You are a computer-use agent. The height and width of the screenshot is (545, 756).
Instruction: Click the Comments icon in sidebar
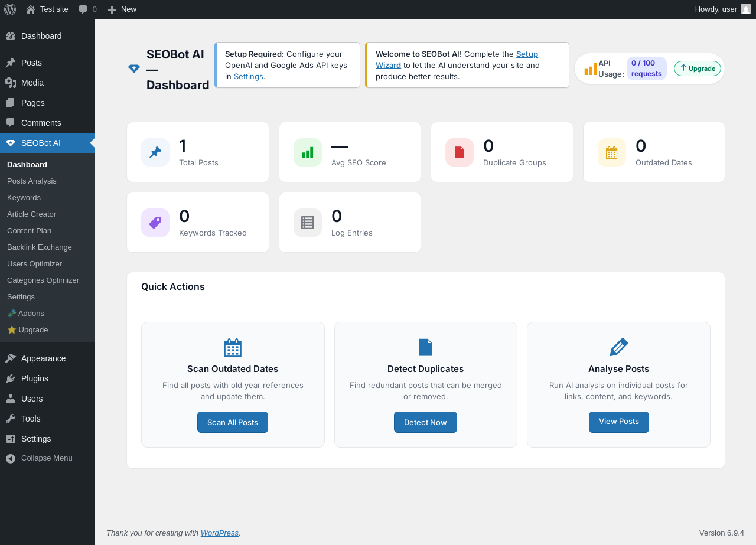(x=11, y=123)
